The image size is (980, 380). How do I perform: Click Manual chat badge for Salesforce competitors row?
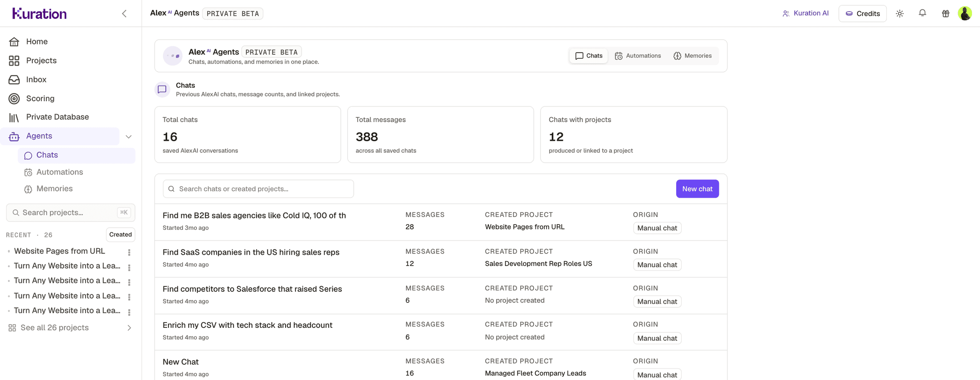point(657,302)
